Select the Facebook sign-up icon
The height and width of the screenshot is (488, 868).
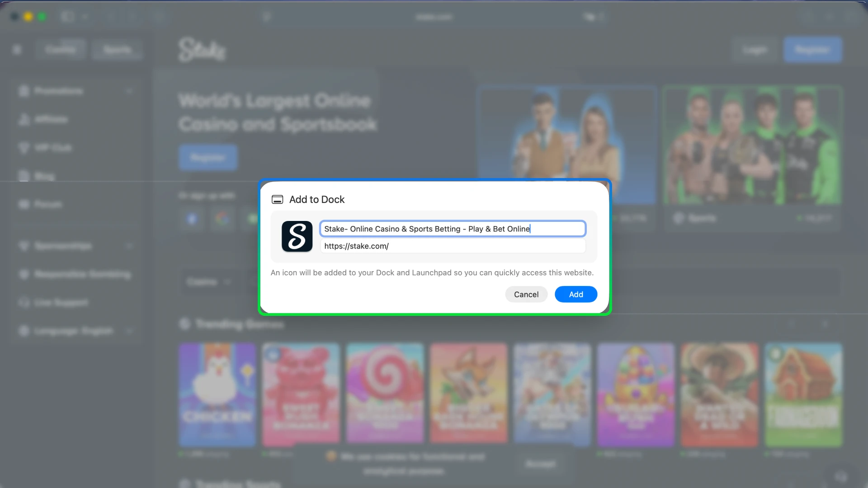click(x=192, y=219)
